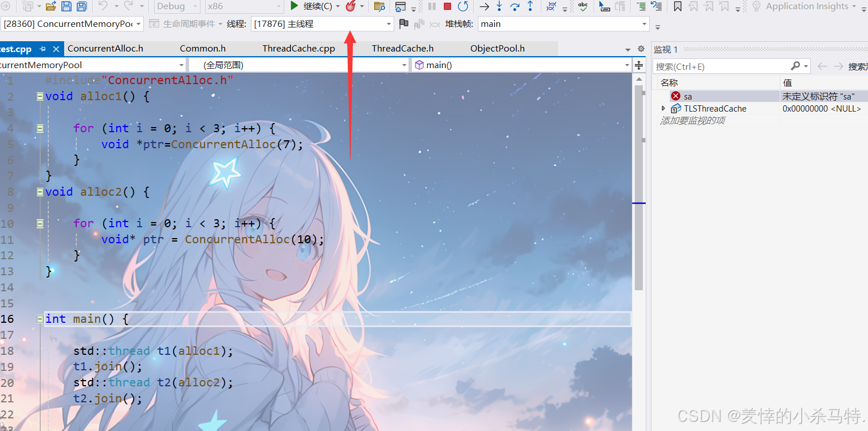Click the editor split window button
This screenshot has width=868, height=431.
point(638,65)
